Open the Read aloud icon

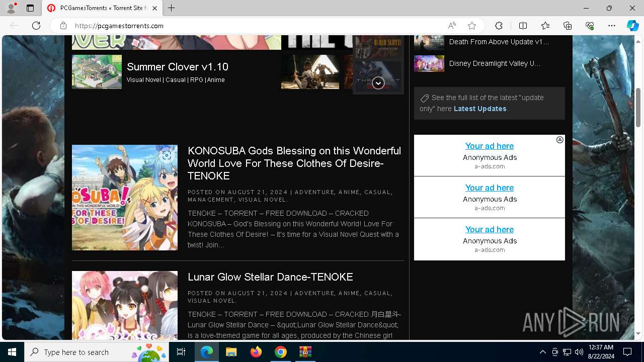point(452,26)
